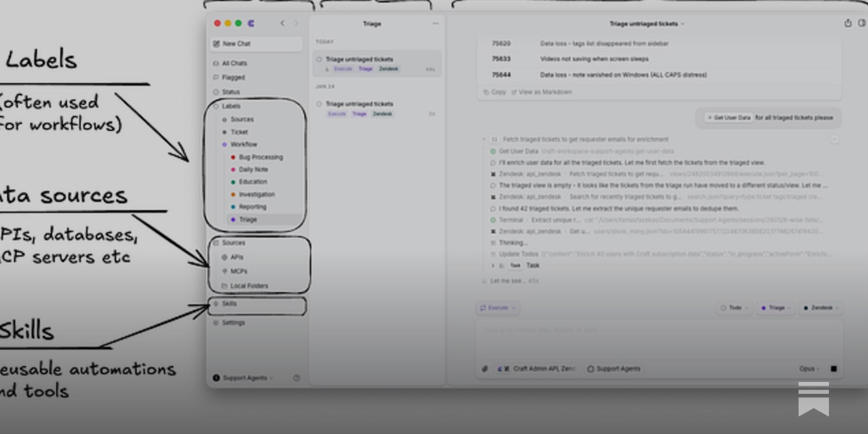Click the red Bug Processing color dot
The height and width of the screenshot is (434, 868).
[233, 157]
